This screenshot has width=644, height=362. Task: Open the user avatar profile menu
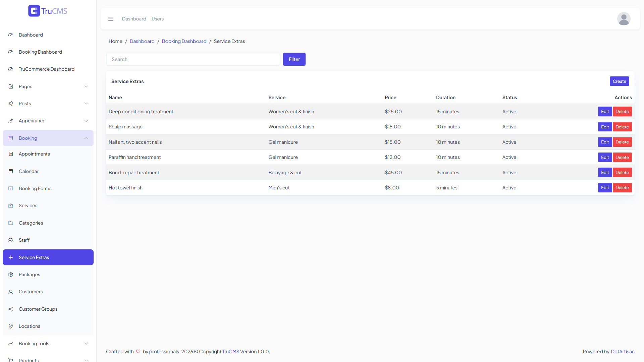point(624,19)
